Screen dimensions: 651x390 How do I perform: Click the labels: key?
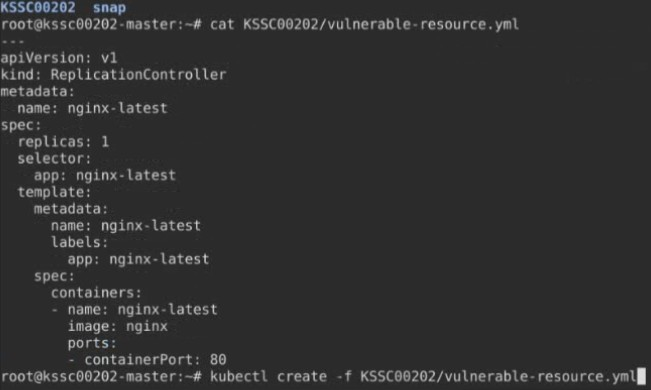coord(79,243)
